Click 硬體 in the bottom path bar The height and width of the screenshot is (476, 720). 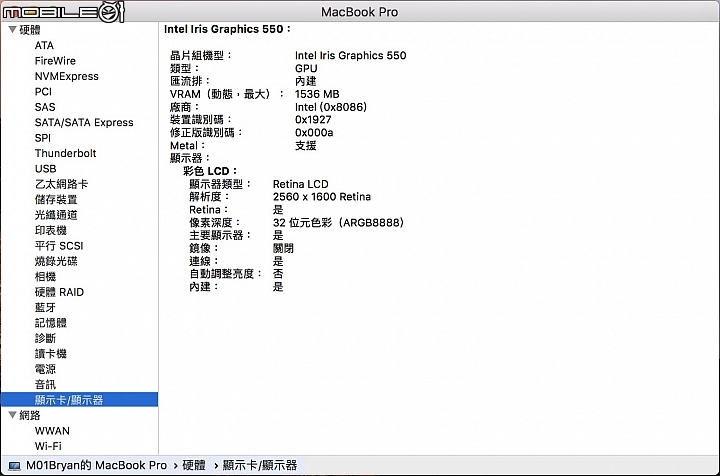pos(194,465)
